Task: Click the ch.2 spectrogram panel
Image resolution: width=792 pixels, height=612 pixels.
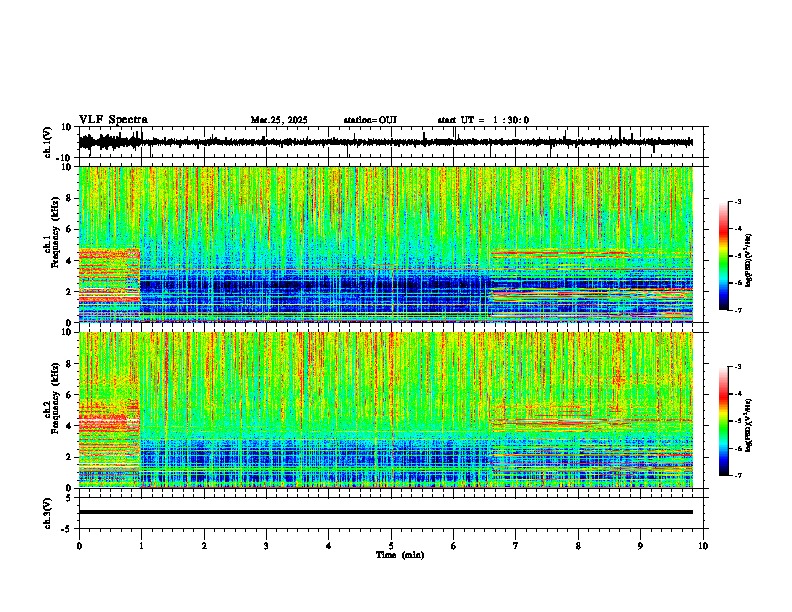Action: (386, 410)
